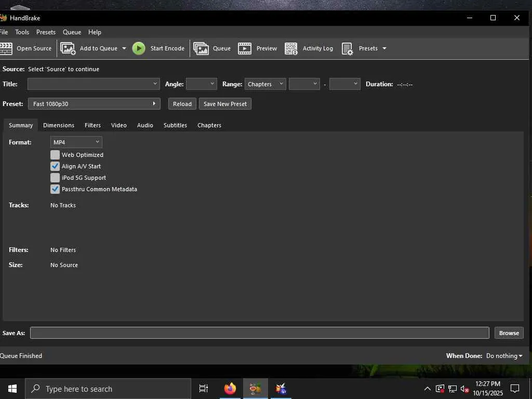
Task: Click the network tray icon
Action: pos(453,389)
